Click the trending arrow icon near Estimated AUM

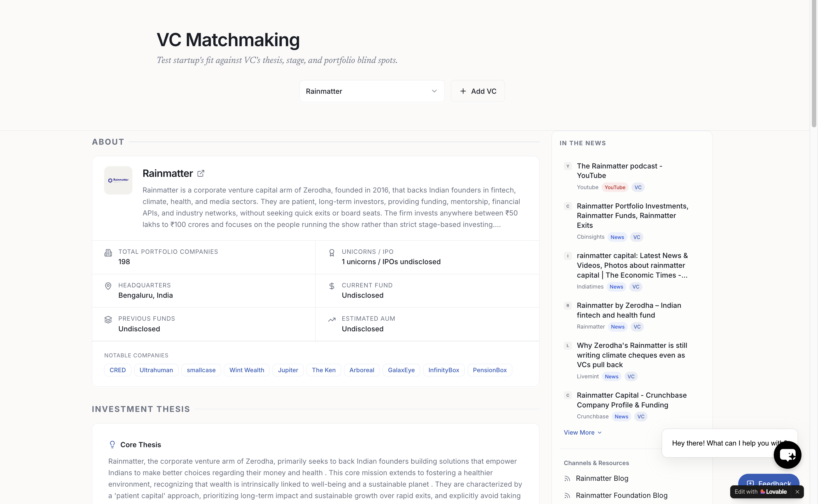click(x=332, y=319)
